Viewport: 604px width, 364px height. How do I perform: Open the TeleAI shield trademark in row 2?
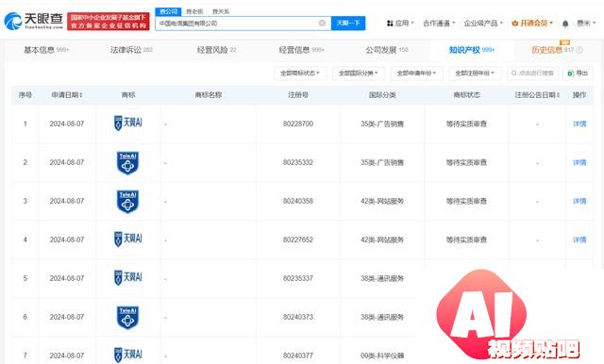pyautogui.click(x=128, y=163)
